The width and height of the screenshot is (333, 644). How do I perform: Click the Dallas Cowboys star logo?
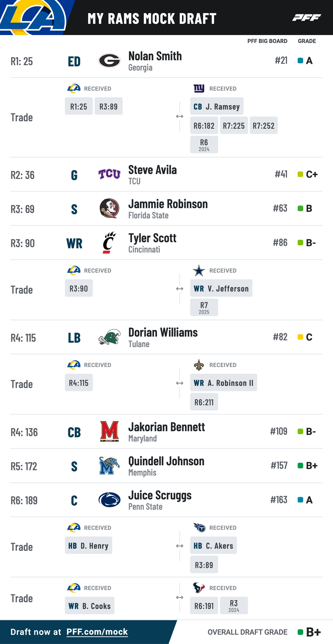[199, 270]
